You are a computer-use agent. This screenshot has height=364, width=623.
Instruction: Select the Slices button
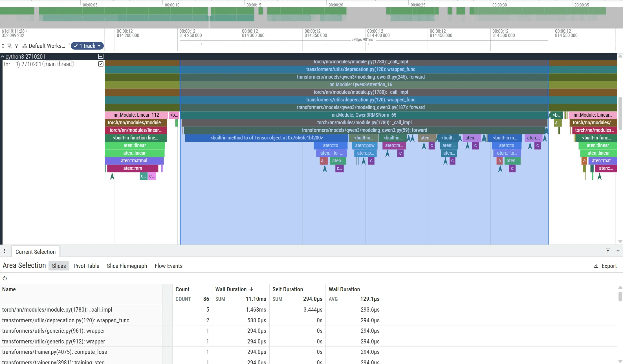point(59,266)
